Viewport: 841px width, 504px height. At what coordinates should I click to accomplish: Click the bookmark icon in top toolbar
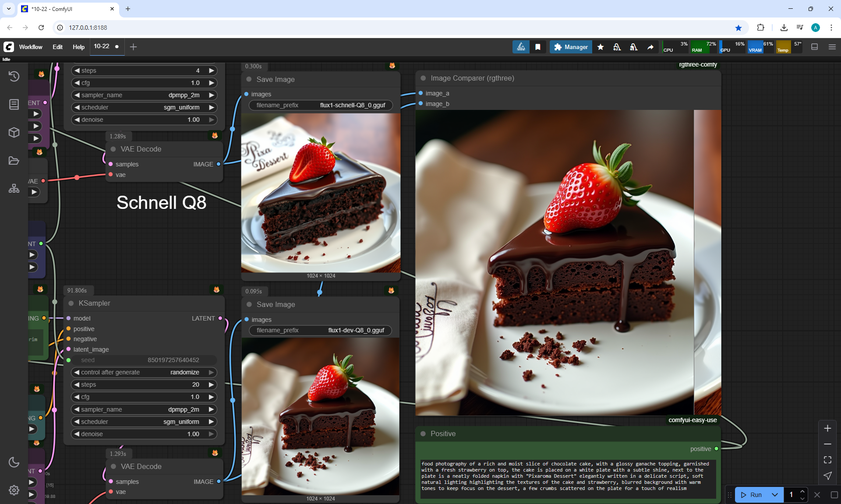538,47
